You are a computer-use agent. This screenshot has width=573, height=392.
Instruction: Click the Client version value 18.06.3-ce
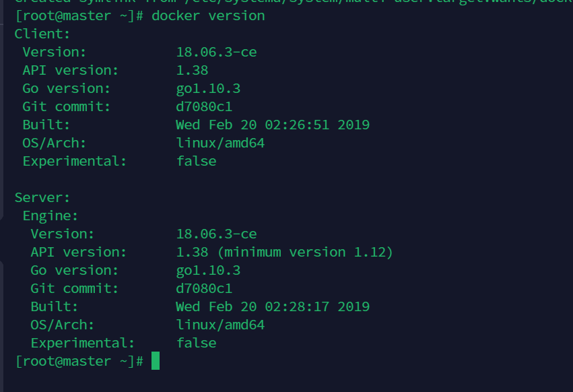pyautogui.click(x=216, y=52)
